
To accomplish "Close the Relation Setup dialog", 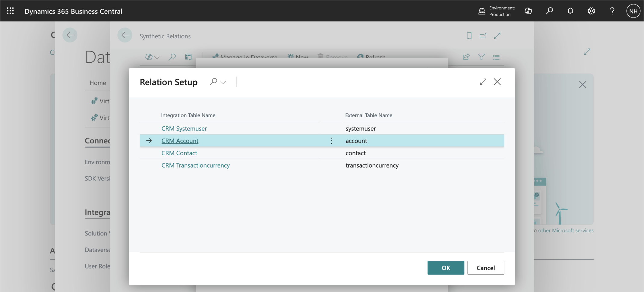I will tap(497, 82).
